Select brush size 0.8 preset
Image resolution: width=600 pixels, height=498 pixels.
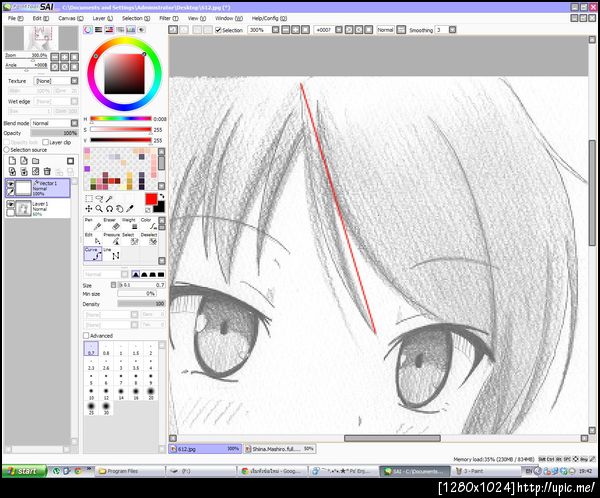(x=106, y=349)
